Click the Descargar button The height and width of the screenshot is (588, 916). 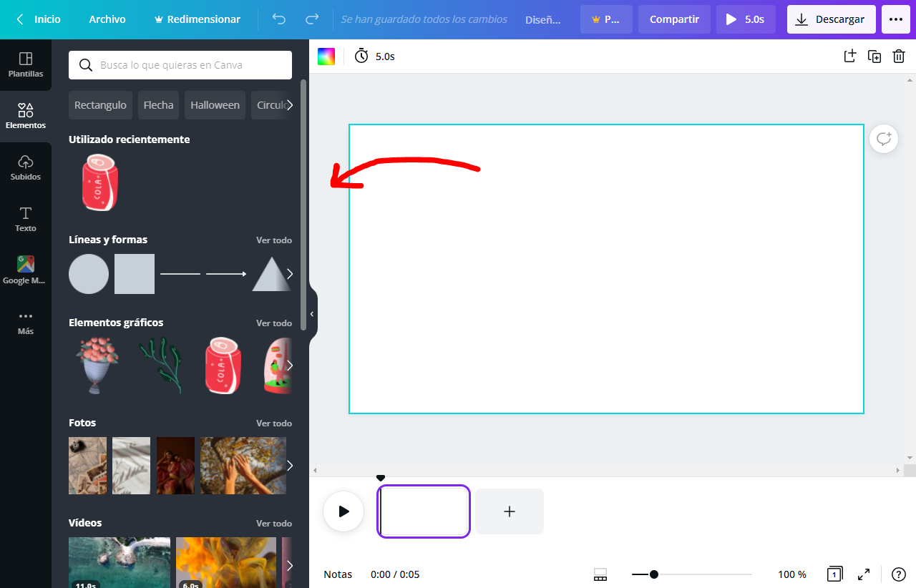pos(831,19)
